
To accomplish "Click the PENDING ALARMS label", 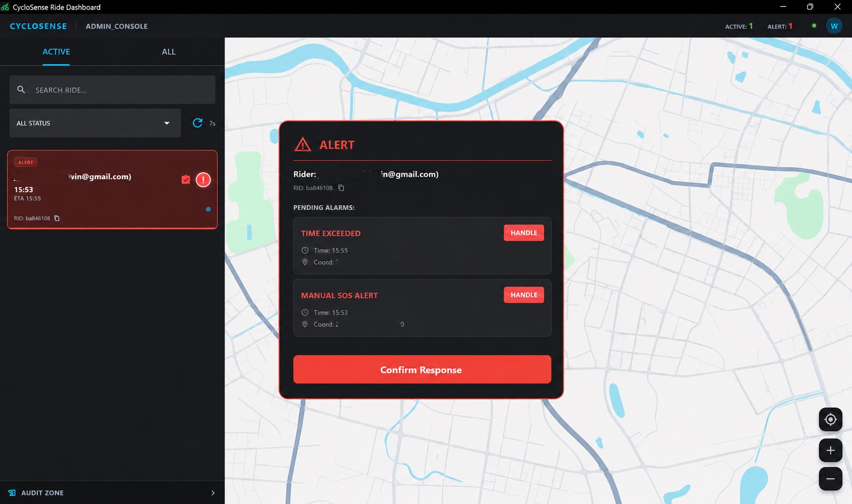I will (x=324, y=207).
